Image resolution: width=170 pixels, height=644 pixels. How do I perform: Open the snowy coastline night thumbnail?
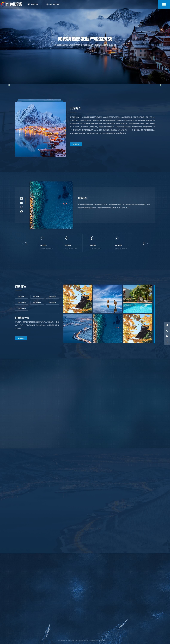click(78, 328)
